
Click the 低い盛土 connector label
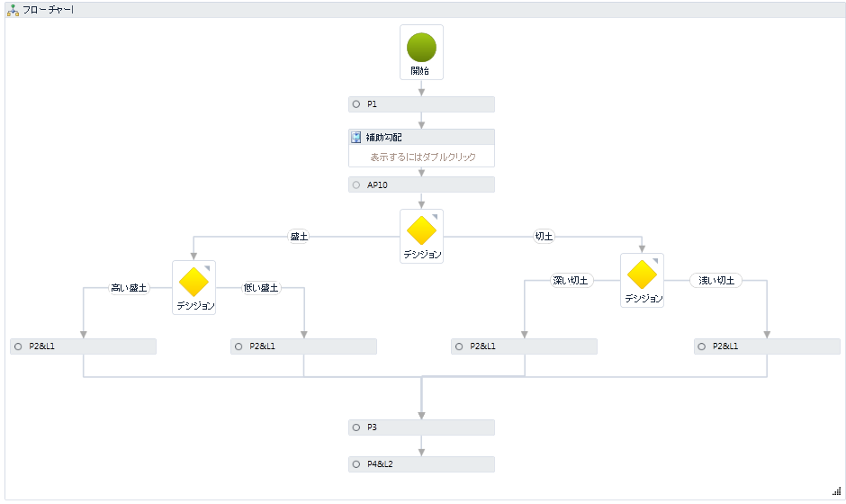(261, 288)
